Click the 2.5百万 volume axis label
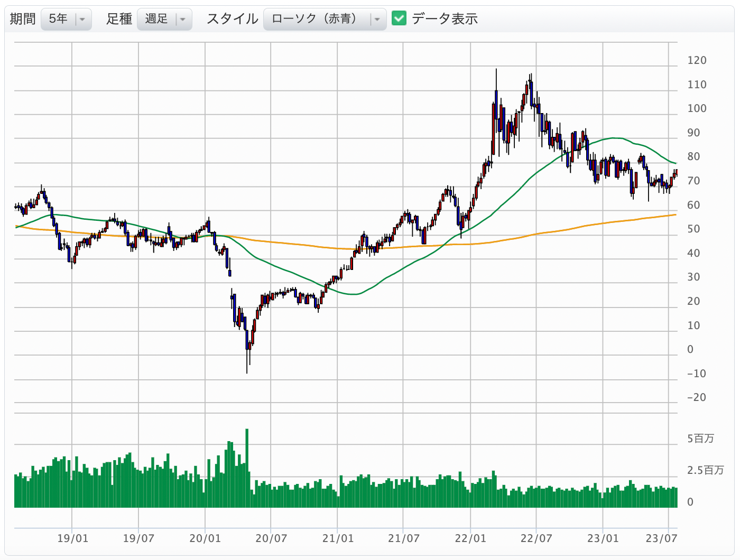The image size is (740, 560). tap(705, 470)
